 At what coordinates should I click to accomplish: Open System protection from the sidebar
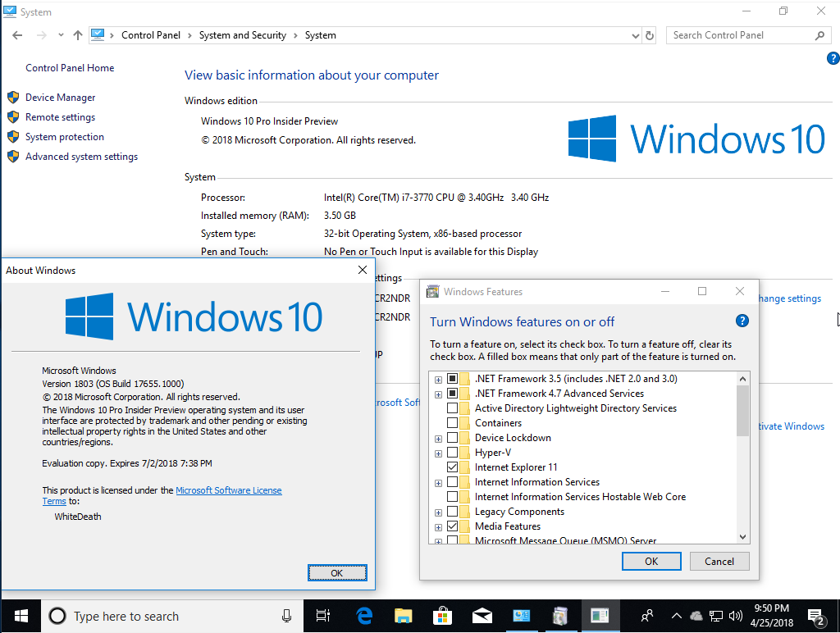click(64, 137)
